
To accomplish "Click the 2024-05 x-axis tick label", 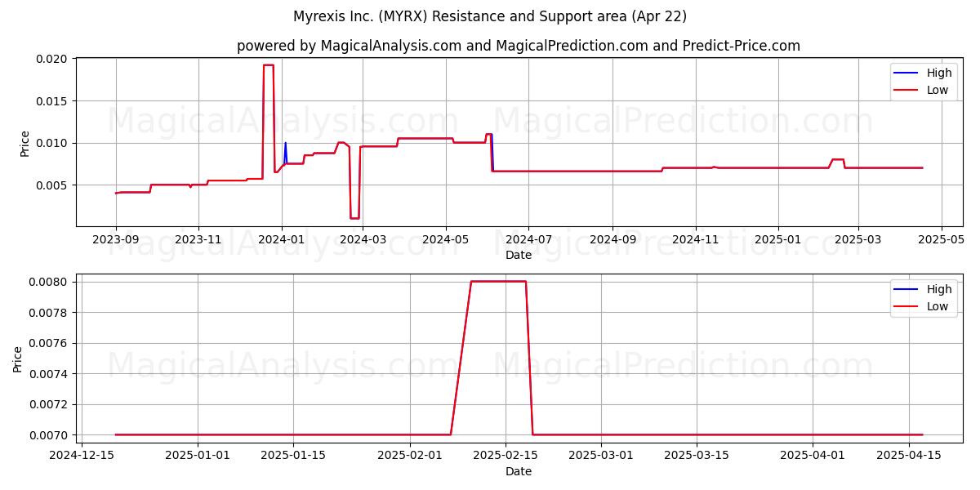I will [x=446, y=240].
